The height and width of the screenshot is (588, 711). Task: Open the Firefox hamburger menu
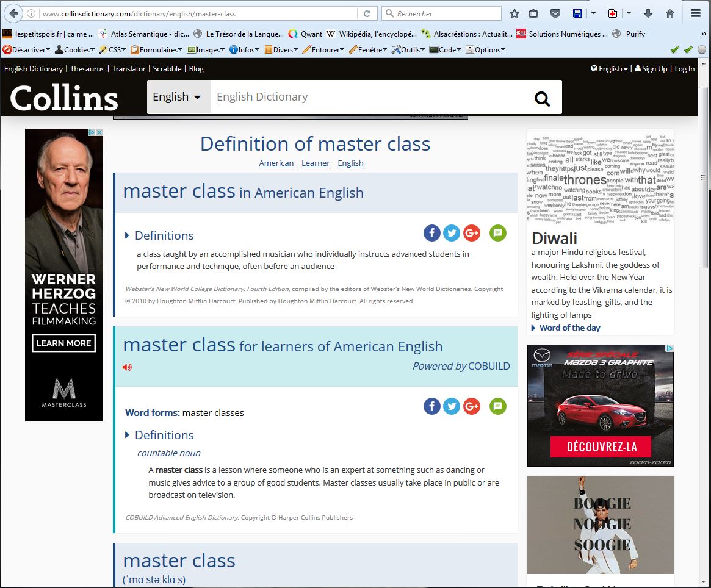tap(696, 13)
